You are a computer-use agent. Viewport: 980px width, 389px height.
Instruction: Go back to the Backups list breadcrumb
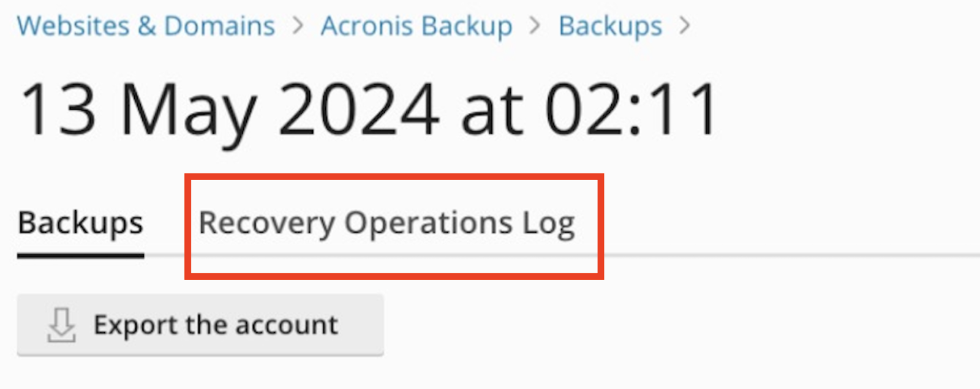[611, 27]
